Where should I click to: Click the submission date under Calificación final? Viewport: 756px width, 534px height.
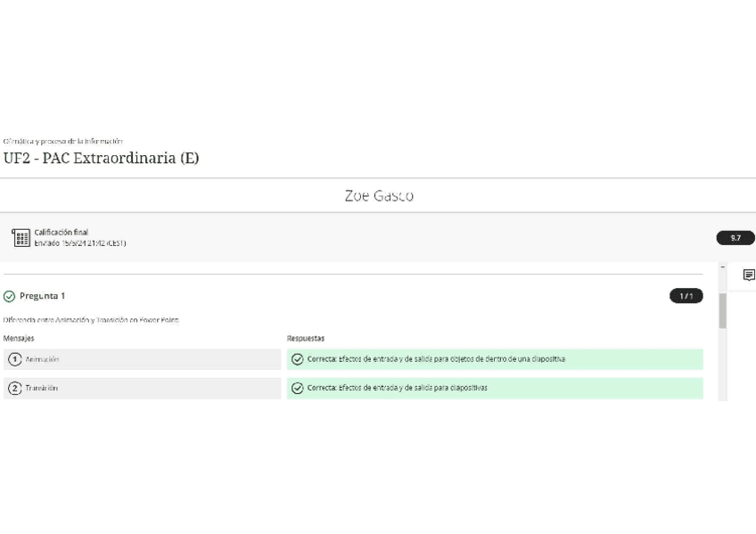[x=80, y=243]
